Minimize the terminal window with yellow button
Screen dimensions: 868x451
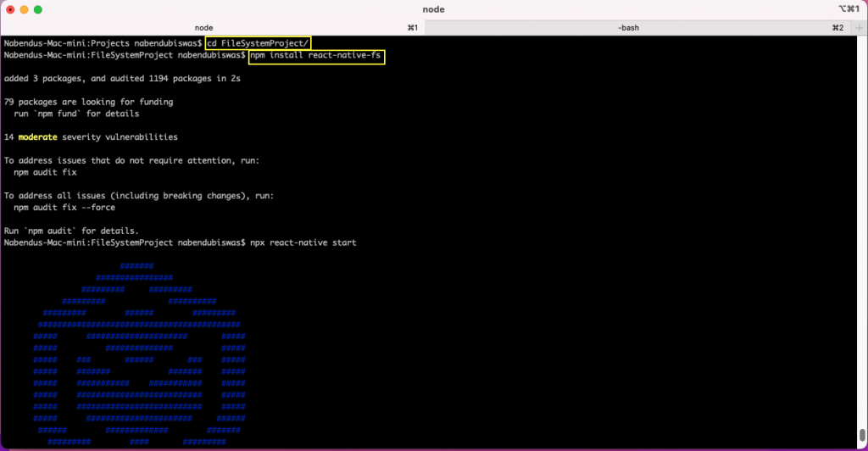tap(24, 9)
